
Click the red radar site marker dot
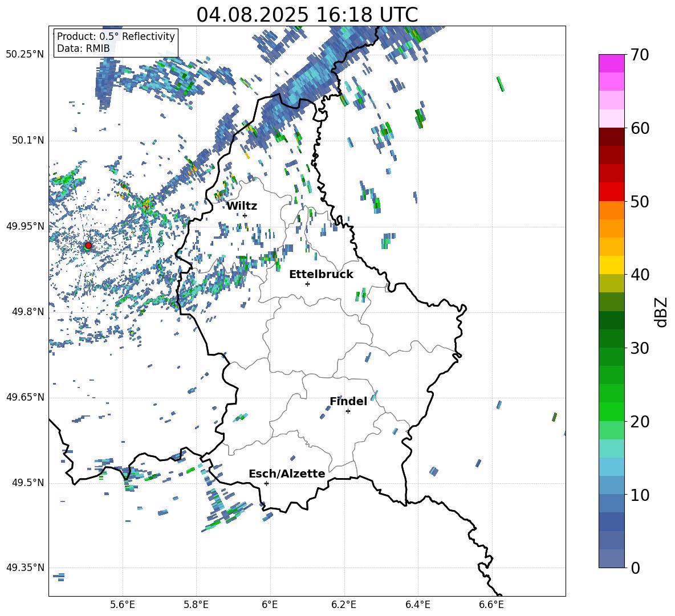88,246
